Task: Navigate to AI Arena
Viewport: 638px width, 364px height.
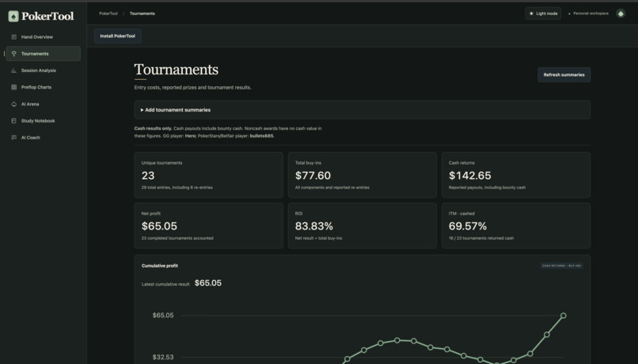Action: tap(43, 104)
